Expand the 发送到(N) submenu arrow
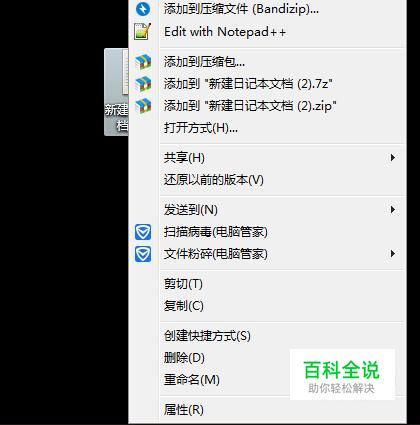The height and width of the screenshot is (425, 420). pos(393,210)
